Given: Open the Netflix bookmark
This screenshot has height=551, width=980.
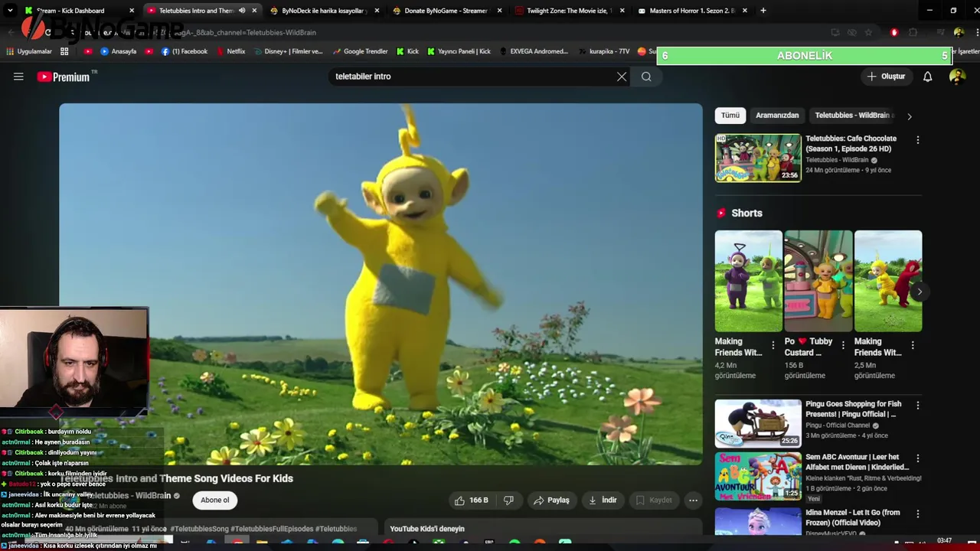Looking at the screenshot, I should [x=230, y=51].
